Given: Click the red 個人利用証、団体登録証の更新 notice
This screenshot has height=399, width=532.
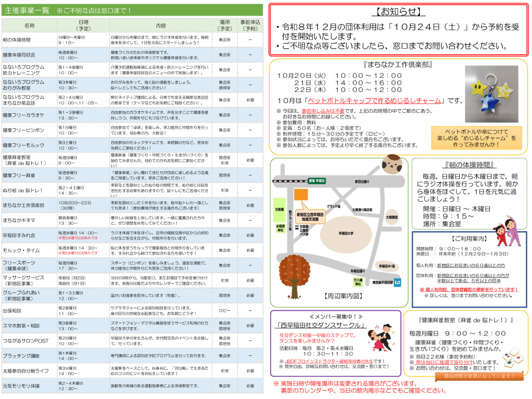Looking at the screenshot, I should [x=469, y=289].
